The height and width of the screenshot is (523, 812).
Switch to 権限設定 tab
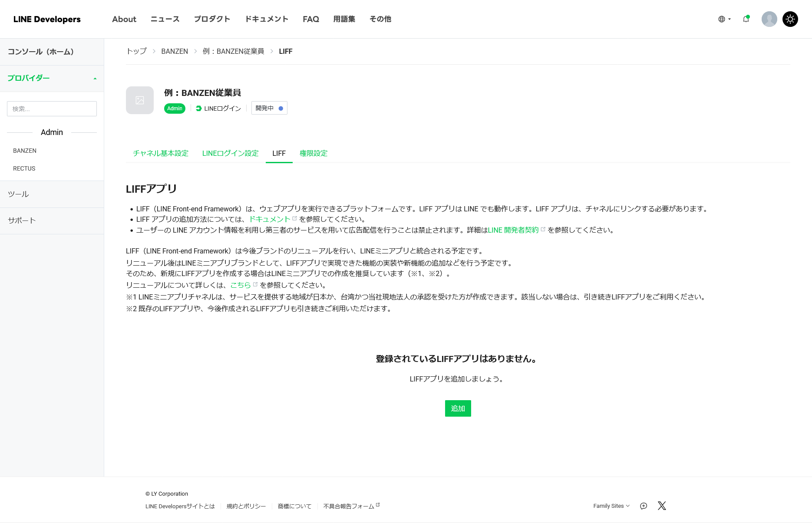click(x=314, y=153)
